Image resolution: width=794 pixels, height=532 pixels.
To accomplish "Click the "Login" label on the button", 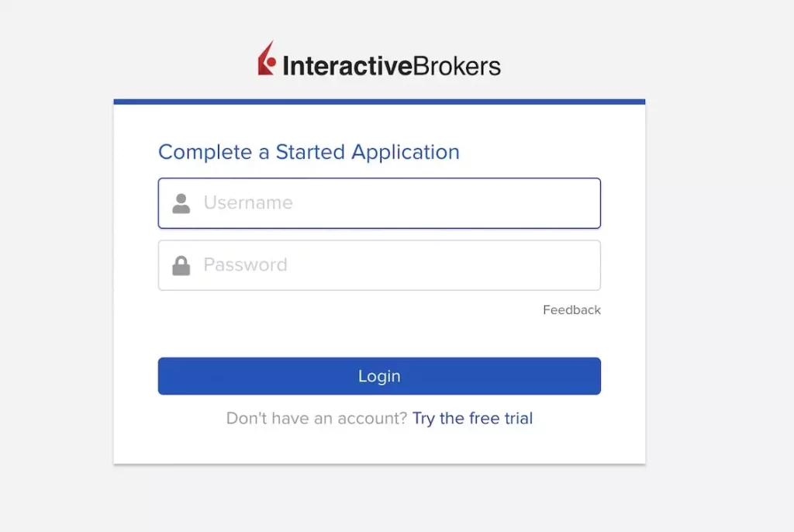I will click(379, 377).
